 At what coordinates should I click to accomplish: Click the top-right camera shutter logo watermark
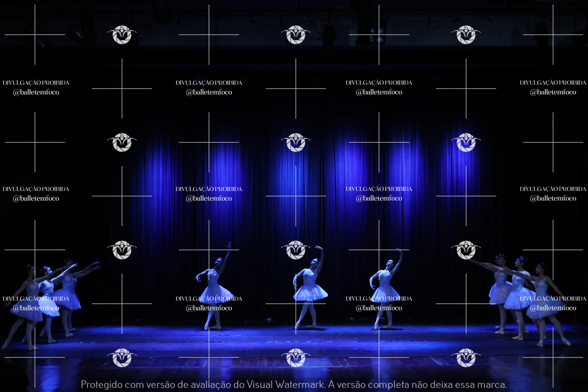[466, 35]
